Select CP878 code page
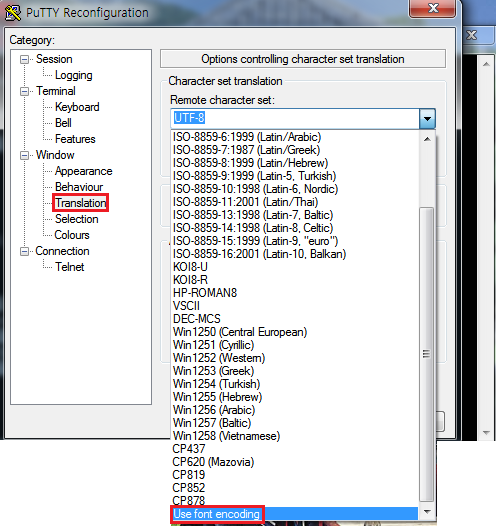This screenshot has width=496, height=526. pos(295,501)
